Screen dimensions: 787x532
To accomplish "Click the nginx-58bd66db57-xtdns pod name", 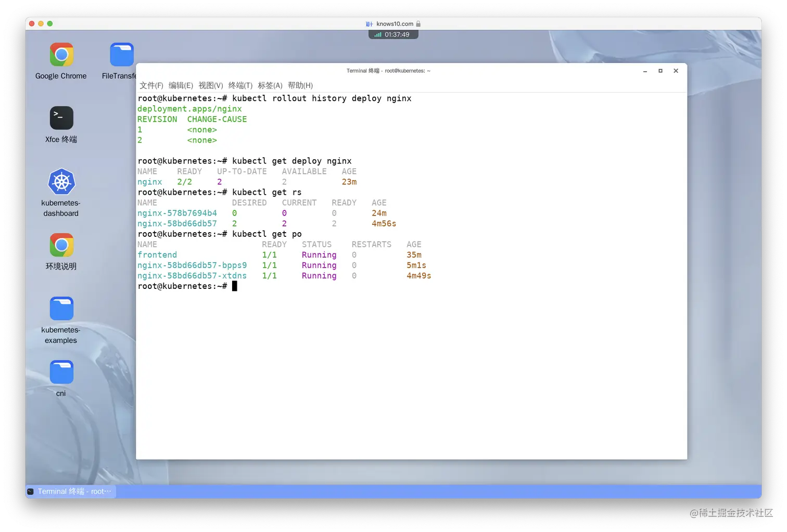I will [192, 275].
